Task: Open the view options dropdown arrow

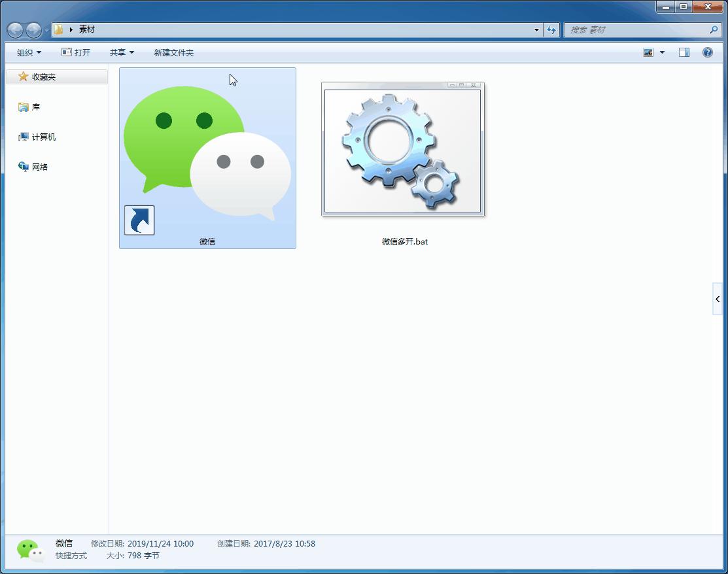Action: (662, 52)
